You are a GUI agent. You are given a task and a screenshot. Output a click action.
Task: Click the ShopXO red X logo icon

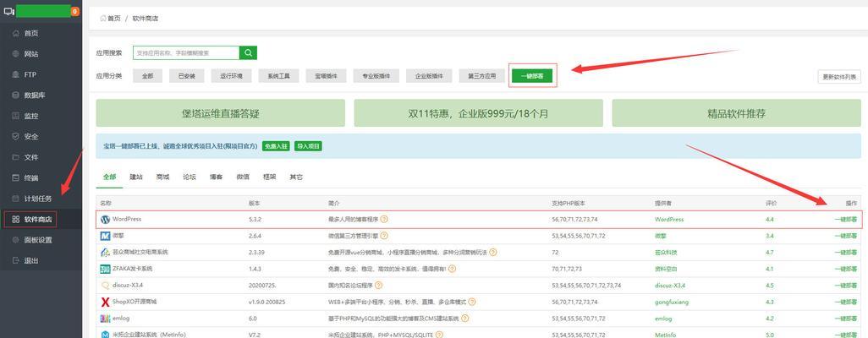[105, 302]
